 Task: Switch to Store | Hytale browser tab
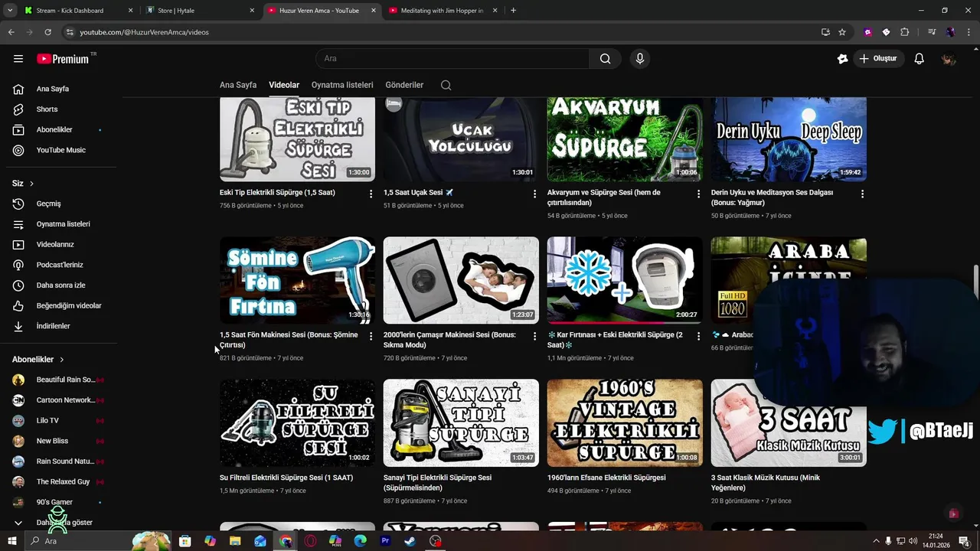click(199, 11)
